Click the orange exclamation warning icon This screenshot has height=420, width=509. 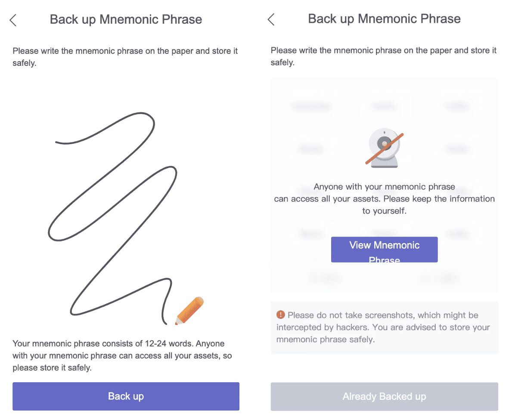(281, 315)
